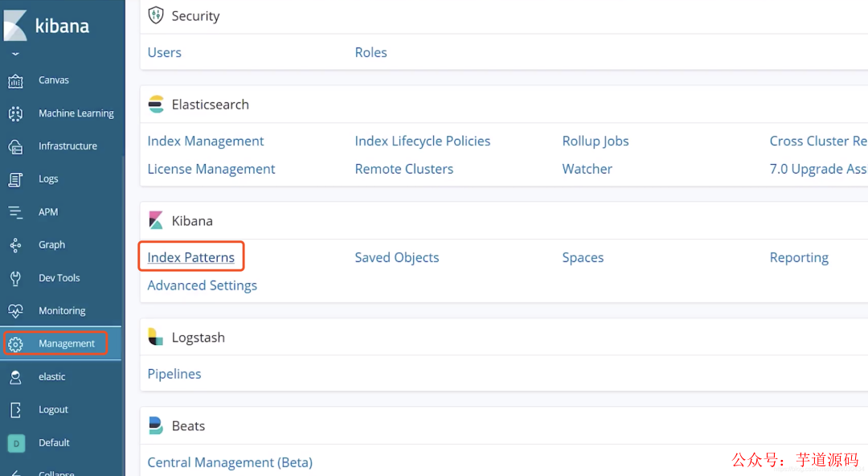This screenshot has height=476, width=868.
Task: Open the Index Patterns link
Action: [191, 257]
